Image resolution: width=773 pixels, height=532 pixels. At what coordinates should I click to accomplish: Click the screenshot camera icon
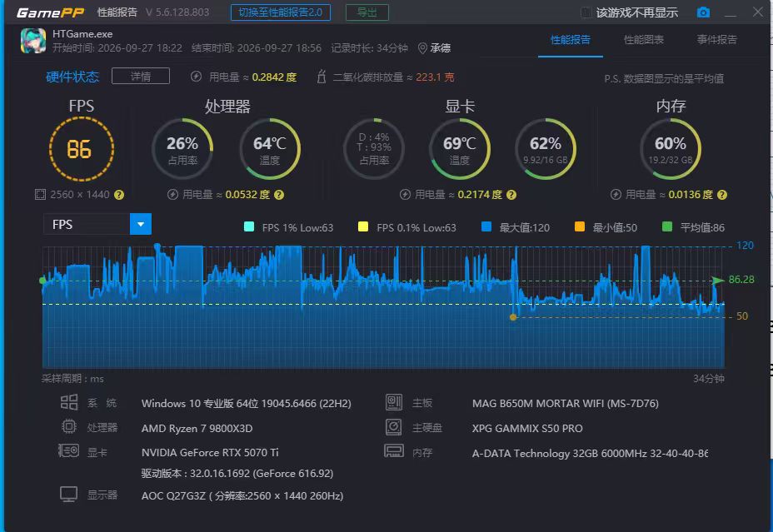704,12
